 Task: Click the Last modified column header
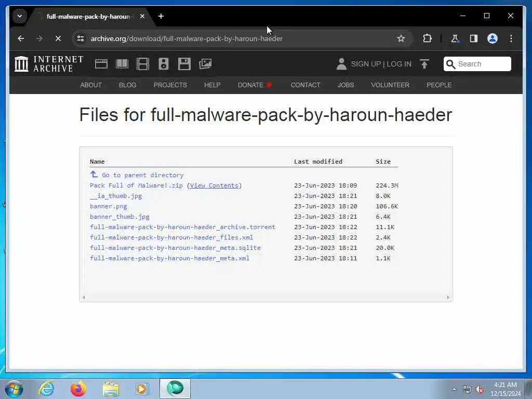click(318, 162)
